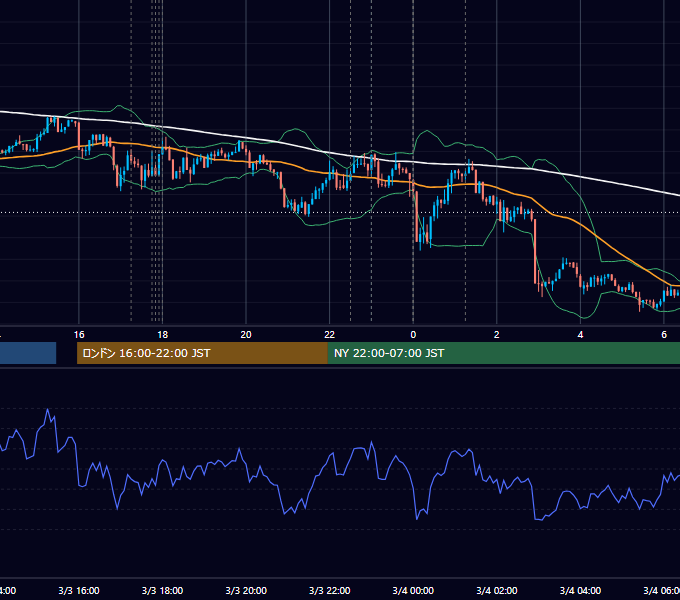The height and width of the screenshot is (600, 680).
Task: Click the hour 6 axis label
Action: coord(664,334)
